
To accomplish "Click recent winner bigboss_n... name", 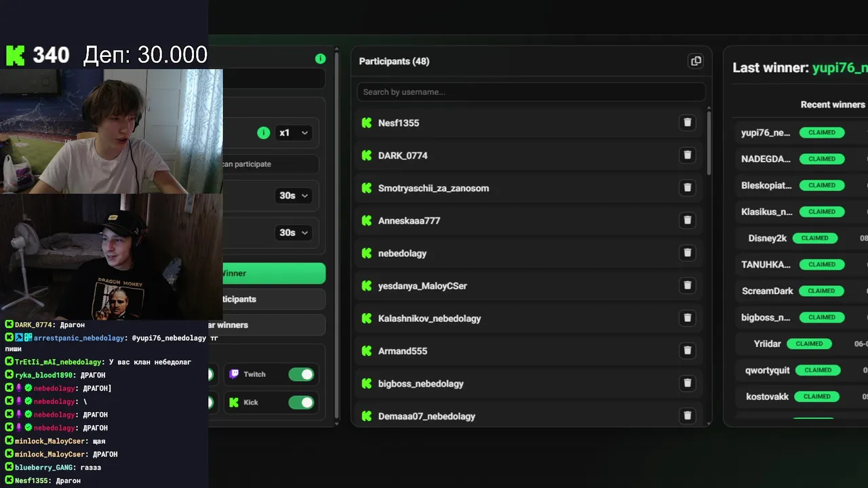I will pos(766,317).
